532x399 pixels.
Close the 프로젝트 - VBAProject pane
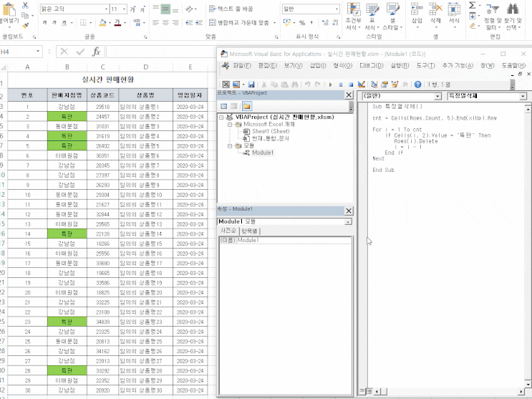pyautogui.click(x=349, y=95)
